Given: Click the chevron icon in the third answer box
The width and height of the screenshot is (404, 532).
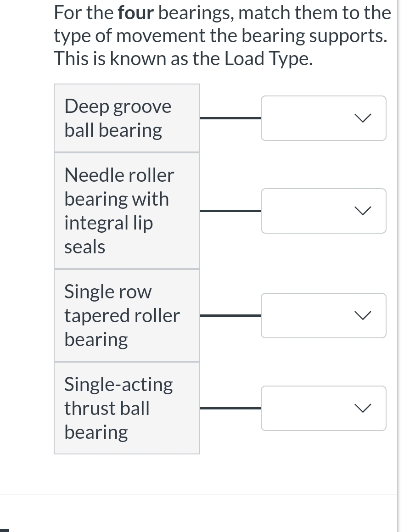Looking at the screenshot, I should [362, 315].
